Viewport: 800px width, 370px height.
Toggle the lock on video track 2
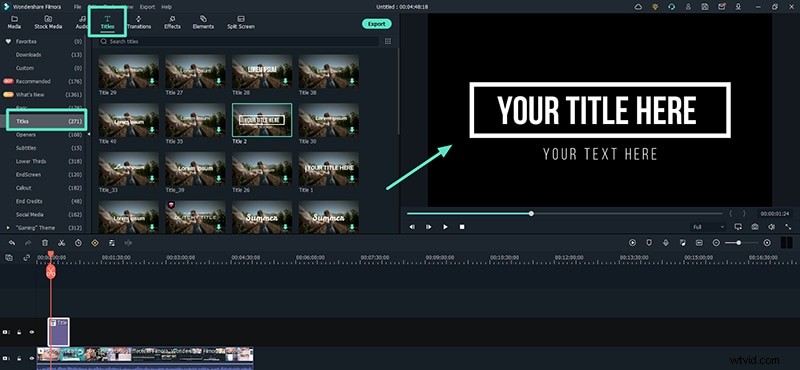point(19,332)
